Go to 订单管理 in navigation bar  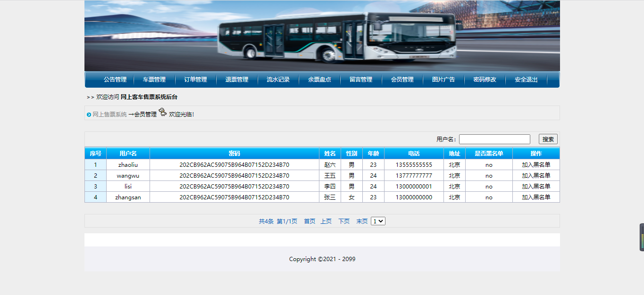(x=195, y=80)
